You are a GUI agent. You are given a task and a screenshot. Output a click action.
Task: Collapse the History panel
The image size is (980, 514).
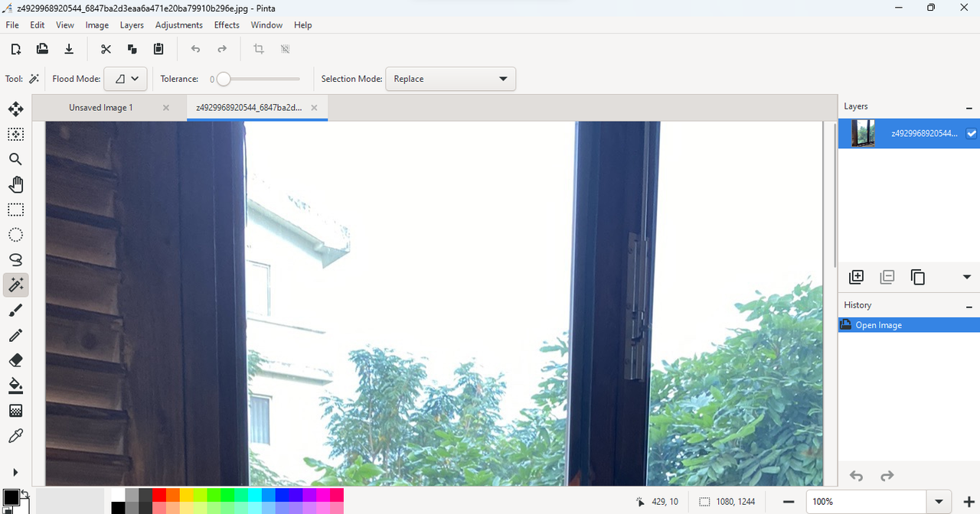click(x=969, y=306)
